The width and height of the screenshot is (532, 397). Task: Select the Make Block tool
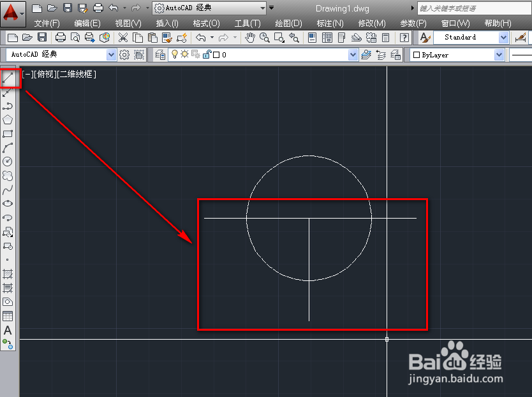click(x=8, y=246)
